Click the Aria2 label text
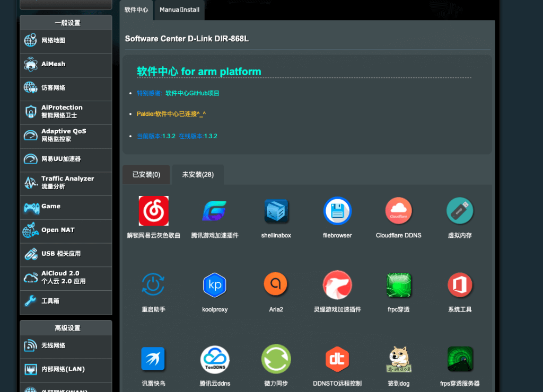This screenshot has height=392, width=543. (x=276, y=309)
